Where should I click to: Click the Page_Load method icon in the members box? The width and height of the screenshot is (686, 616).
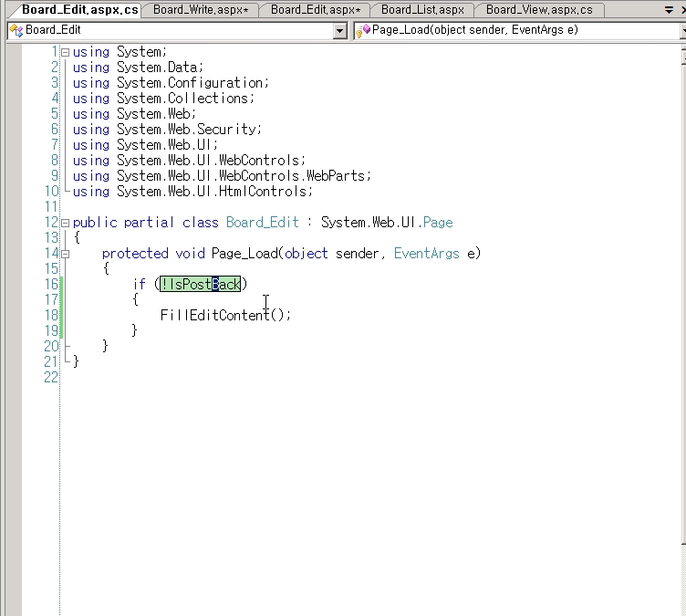coord(363,31)
